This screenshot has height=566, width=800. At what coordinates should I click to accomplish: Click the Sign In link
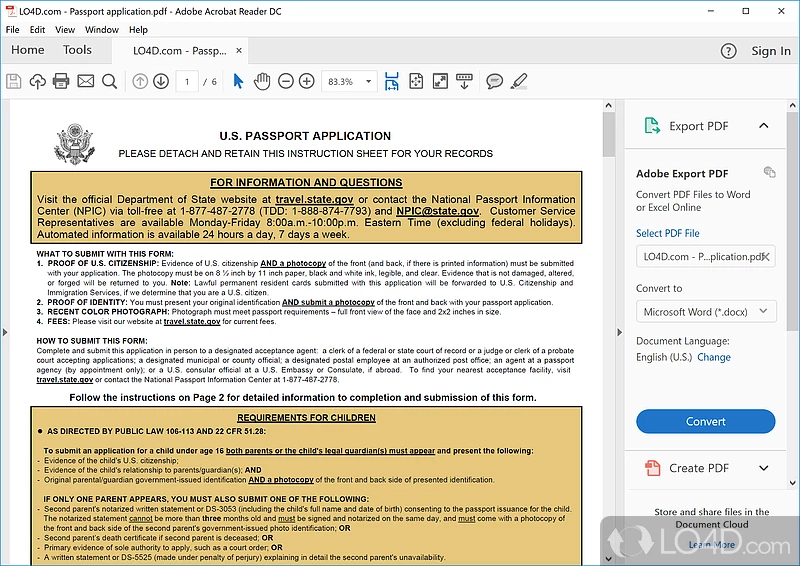click(x=771, y=51)
